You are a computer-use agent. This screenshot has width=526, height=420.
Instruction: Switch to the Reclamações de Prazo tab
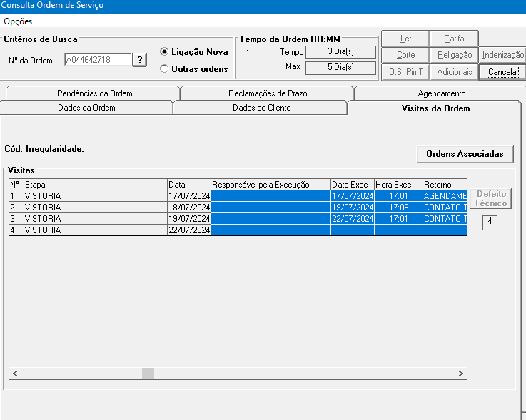pos(268,93)
